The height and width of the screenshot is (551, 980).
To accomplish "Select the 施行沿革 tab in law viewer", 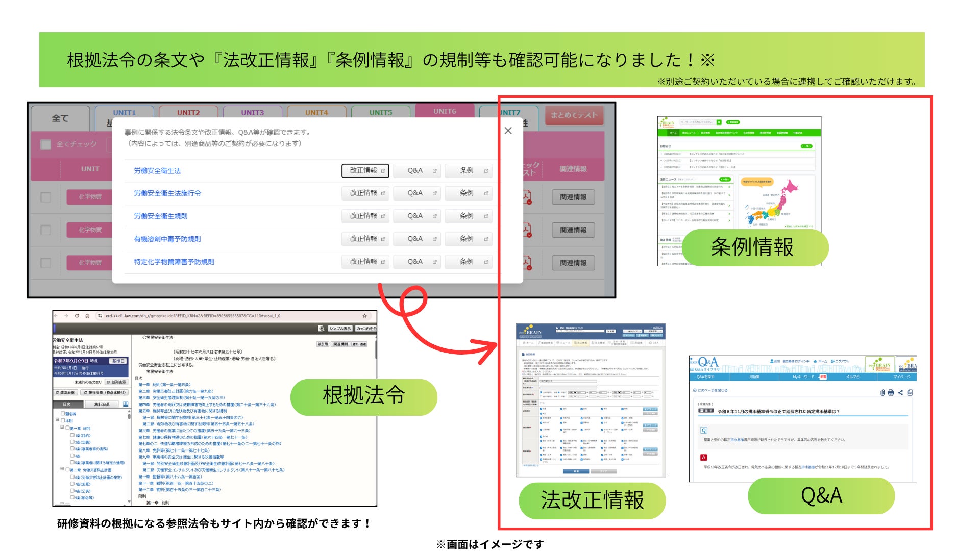I will click(102, 404).
